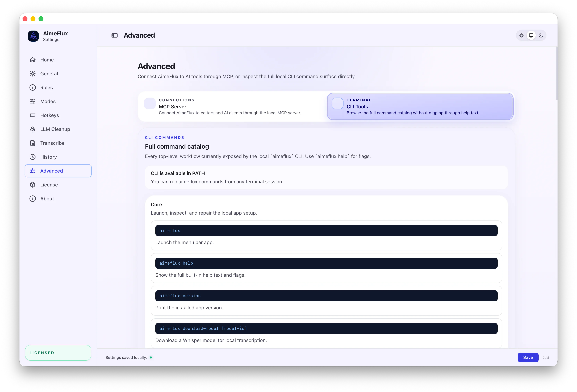
Task: Click the AimeFlux app logo
Action: [33, 36]
